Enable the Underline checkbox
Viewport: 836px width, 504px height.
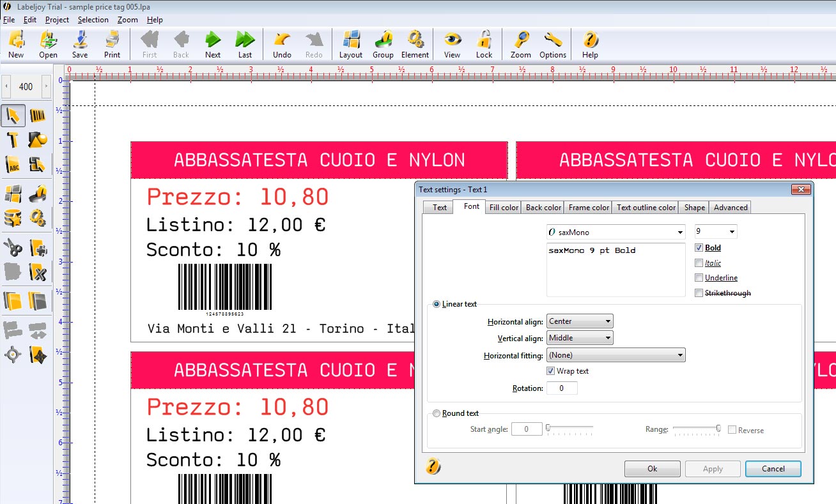tap(699, 278)
